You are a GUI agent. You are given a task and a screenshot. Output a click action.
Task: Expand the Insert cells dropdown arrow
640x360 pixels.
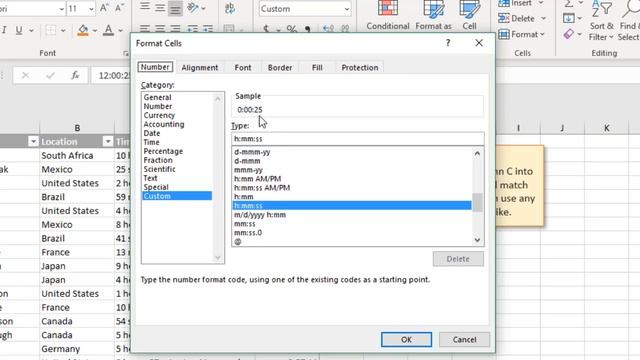click(x=541, y=3)
